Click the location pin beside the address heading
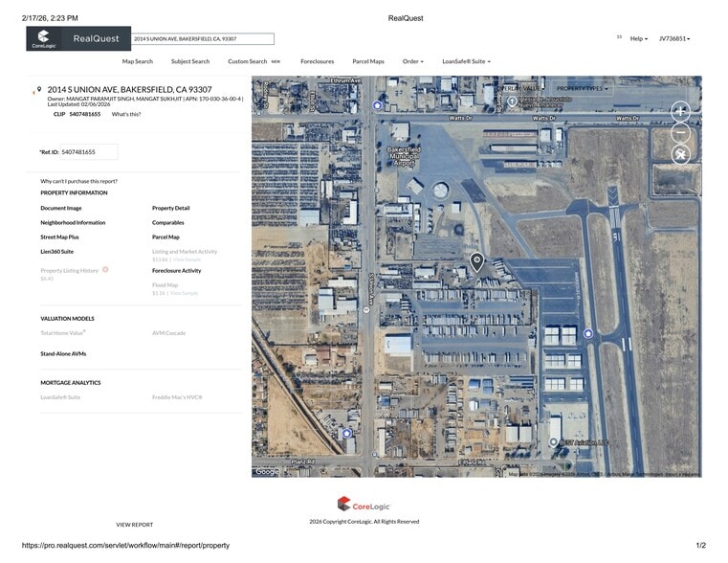The image size is (728, 563). [x=39, y=89]
